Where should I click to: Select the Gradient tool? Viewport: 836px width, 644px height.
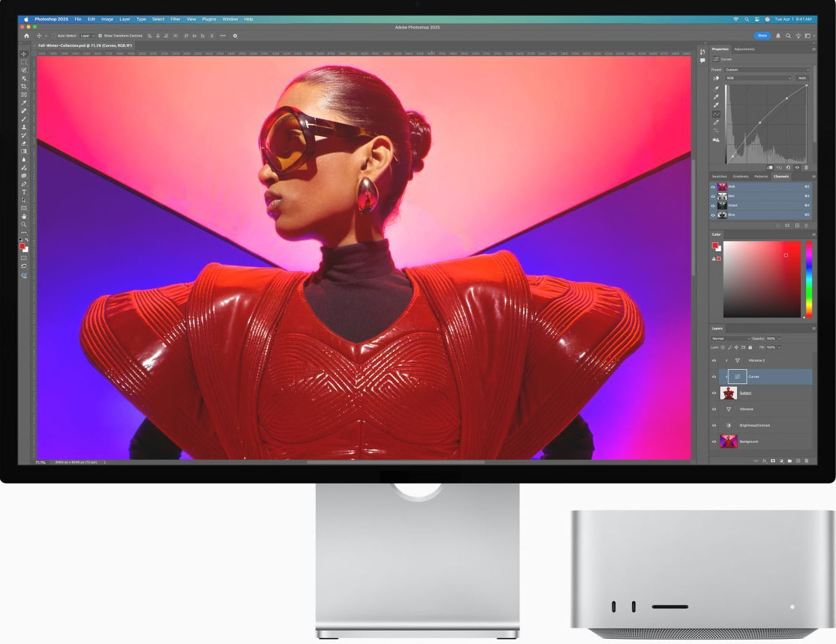tap(24, 151)
